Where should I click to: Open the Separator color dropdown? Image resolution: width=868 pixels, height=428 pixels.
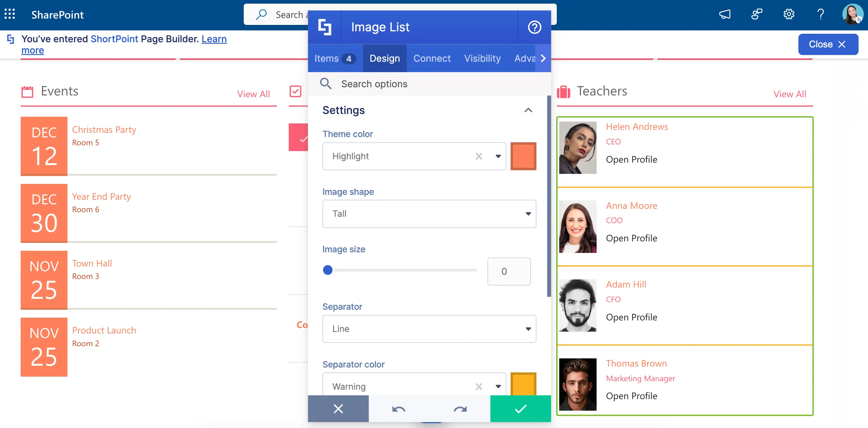[x=498, y=386]
